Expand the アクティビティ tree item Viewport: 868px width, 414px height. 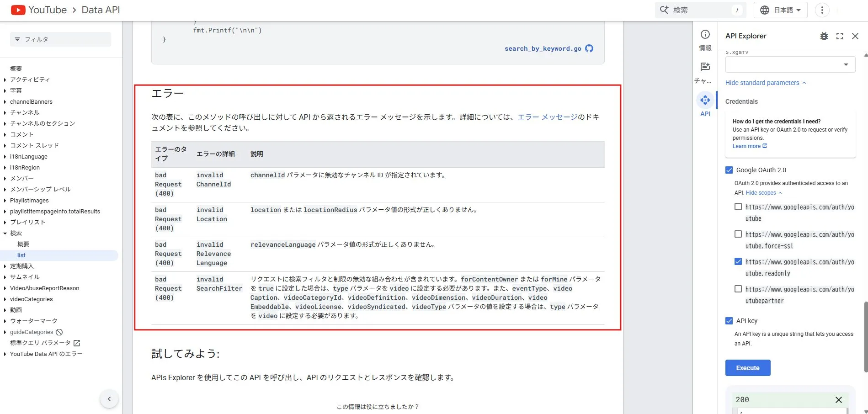coord(5,80)
